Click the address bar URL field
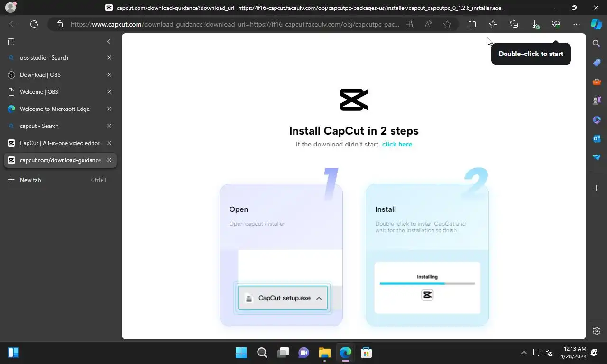The height and width of the screenshot is (364, 607). tap(235, 24)
